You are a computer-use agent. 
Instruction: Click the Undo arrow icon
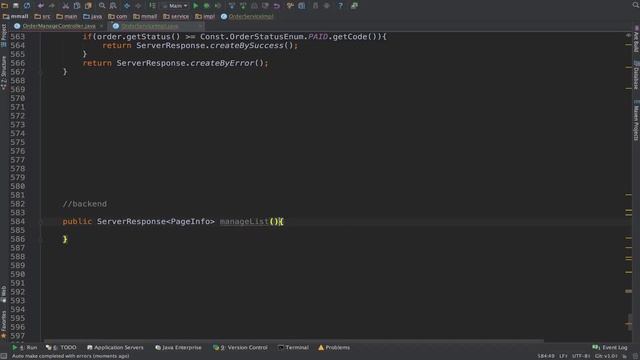[x=40, y=6]
